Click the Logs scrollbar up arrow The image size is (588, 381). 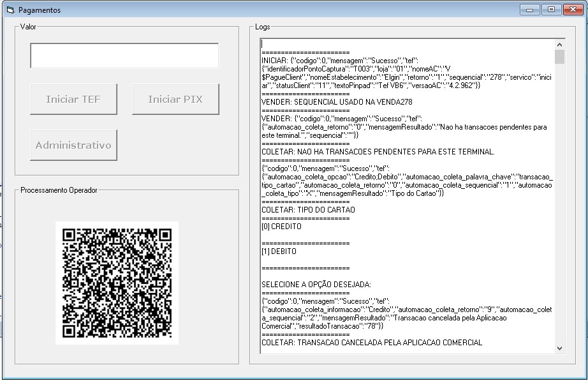tap(559, 45)
